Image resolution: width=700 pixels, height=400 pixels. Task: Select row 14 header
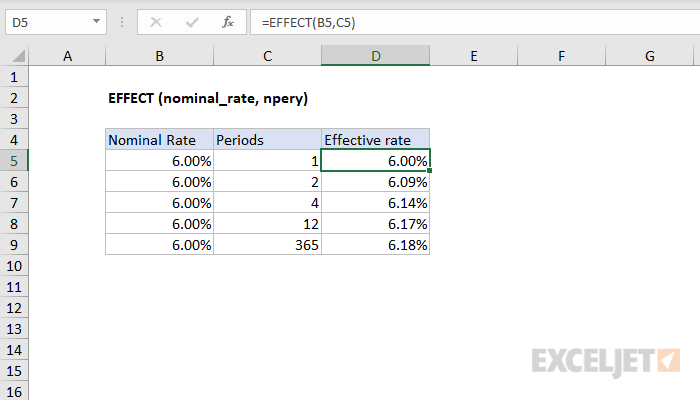click(14, 350)
